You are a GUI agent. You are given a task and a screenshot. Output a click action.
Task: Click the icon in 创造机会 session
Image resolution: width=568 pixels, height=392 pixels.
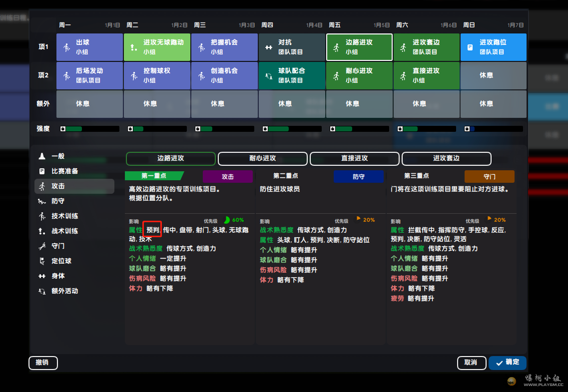click(201, 76)
